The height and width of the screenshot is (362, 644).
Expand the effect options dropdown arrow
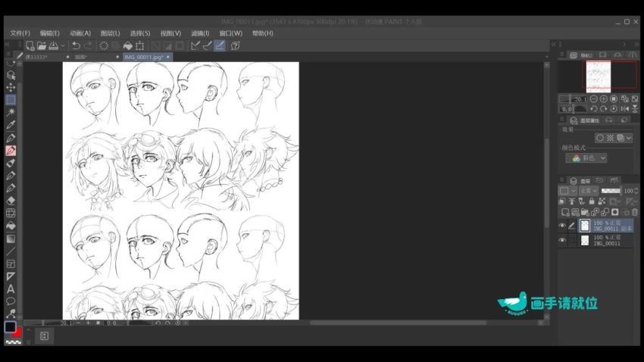(x=628, y=138)
